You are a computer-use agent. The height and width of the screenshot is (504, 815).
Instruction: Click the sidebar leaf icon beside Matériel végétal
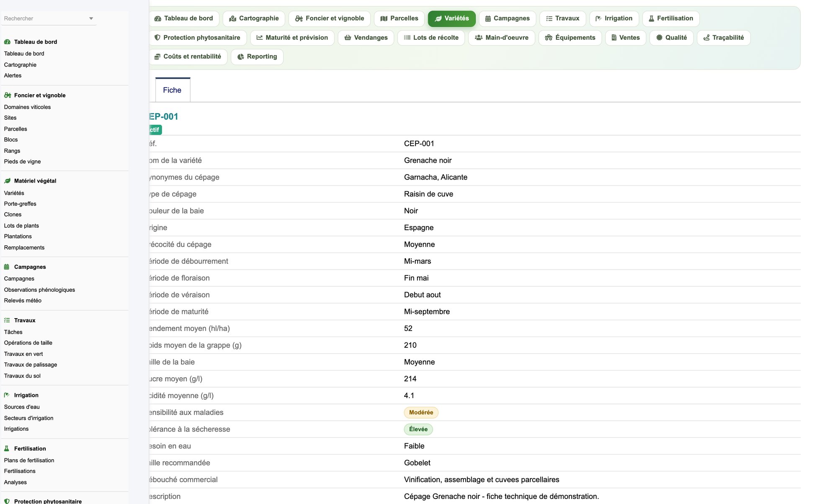click(7, 181)
